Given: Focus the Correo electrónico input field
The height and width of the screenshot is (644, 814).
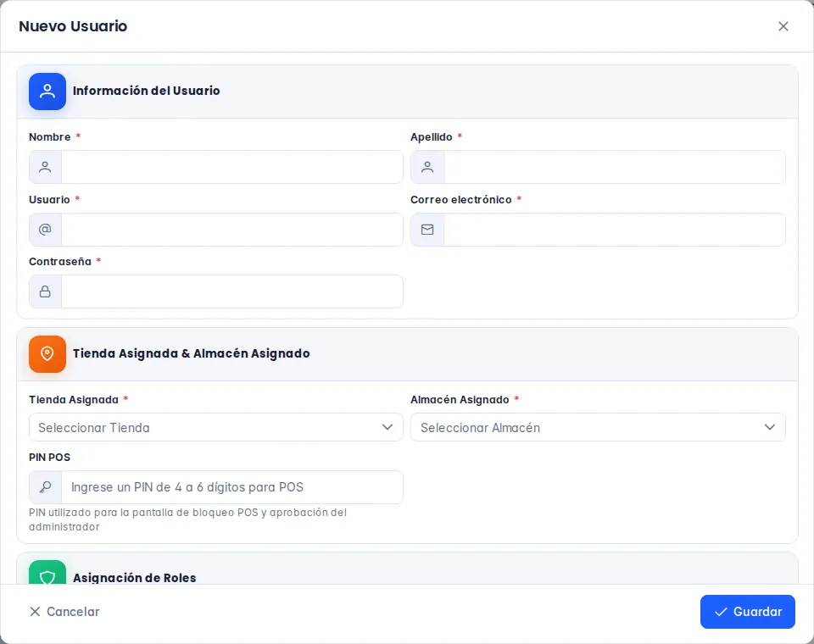Looking at the screenshot, I should click(615, 230).
